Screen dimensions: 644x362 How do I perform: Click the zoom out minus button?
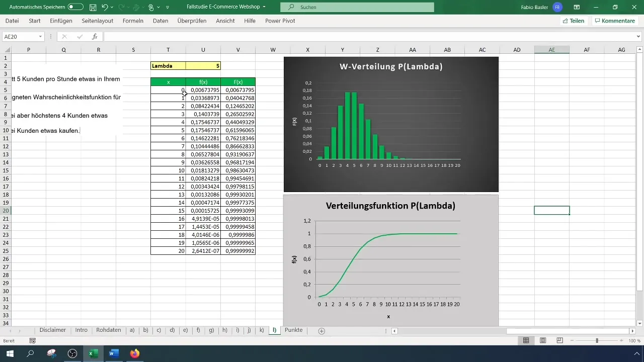(x=572, y=341)
